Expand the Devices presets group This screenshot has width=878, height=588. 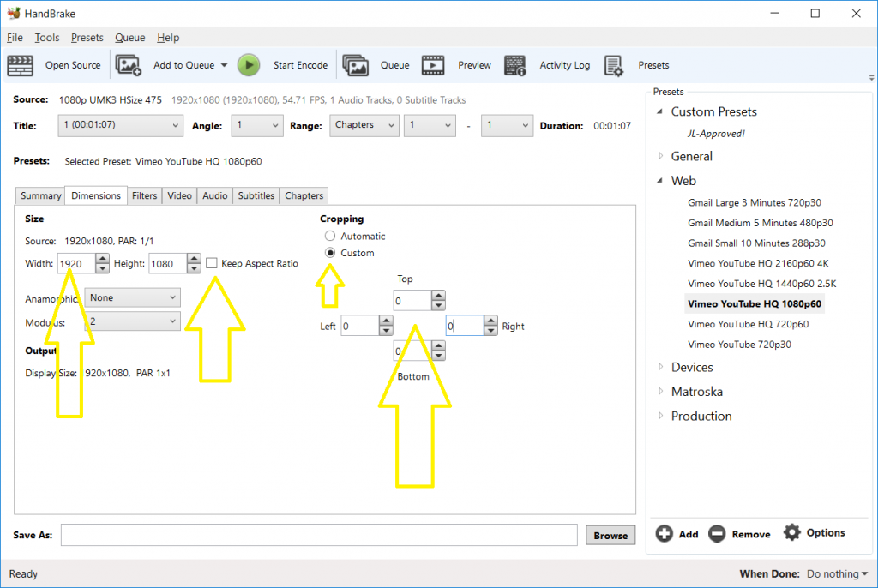point(660,367)
